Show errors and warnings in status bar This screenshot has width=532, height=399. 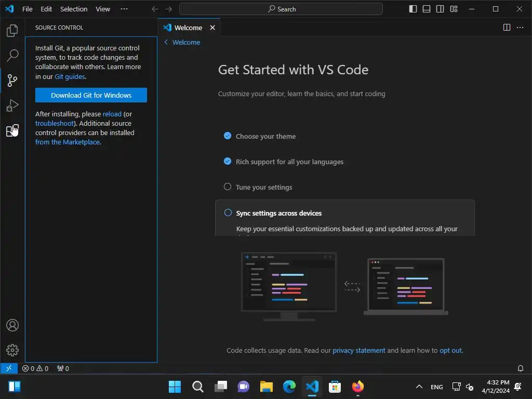(35, 368)
